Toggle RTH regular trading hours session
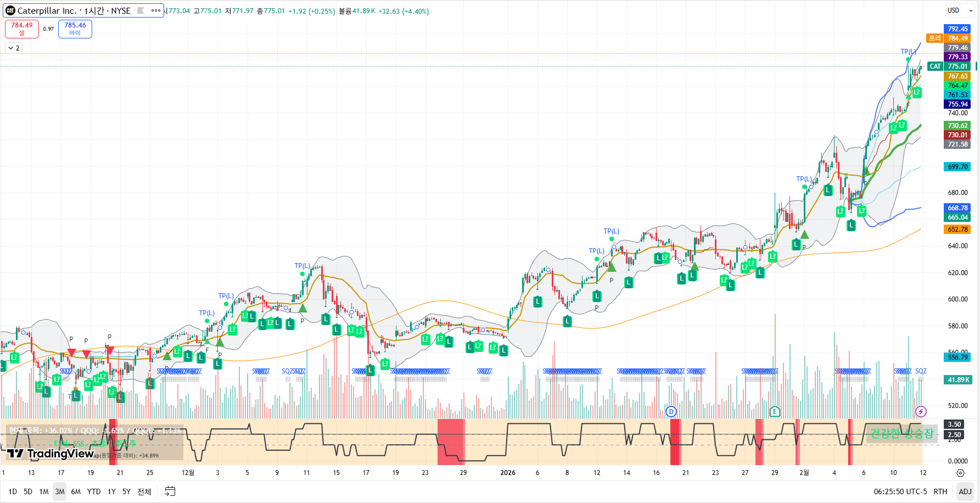 coord(940,491)
